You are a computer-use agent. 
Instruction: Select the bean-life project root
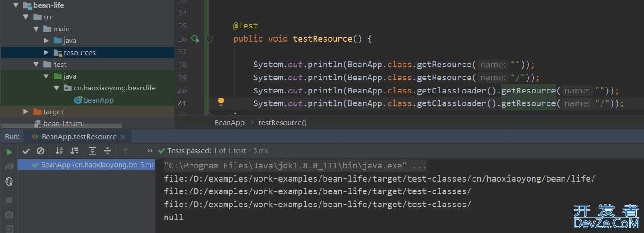point(49,5)
